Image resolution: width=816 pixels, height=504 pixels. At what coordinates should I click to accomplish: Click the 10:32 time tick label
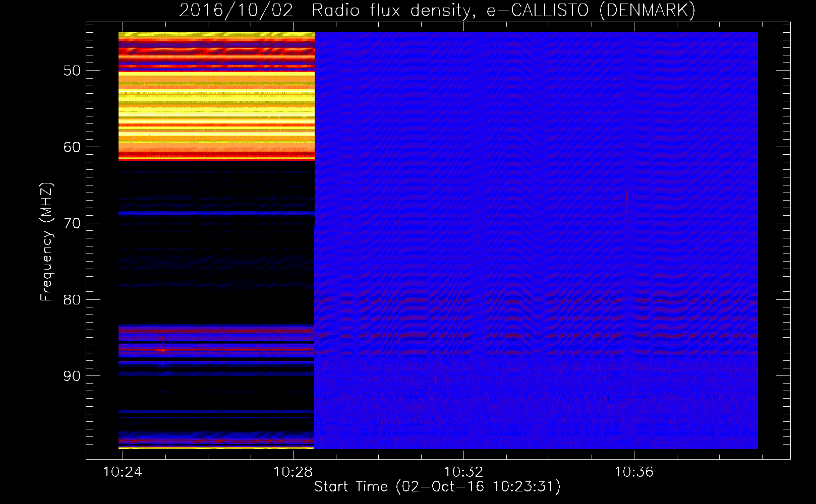pyautogui.click(x=463, y=472)
